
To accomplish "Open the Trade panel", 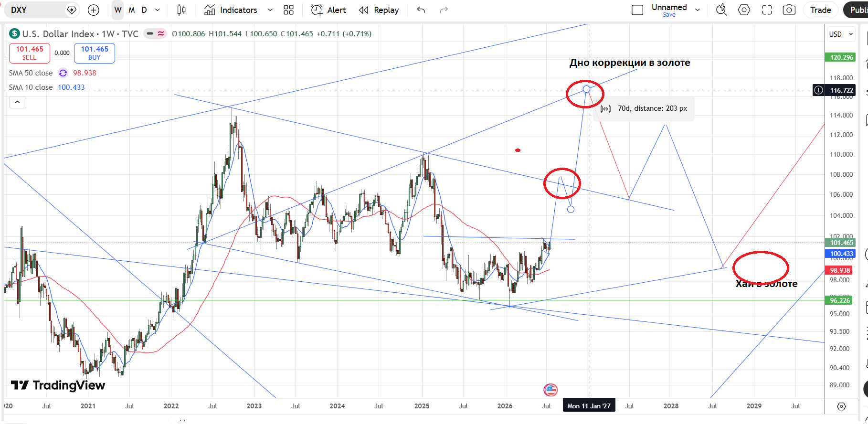I will click(821, 10).
